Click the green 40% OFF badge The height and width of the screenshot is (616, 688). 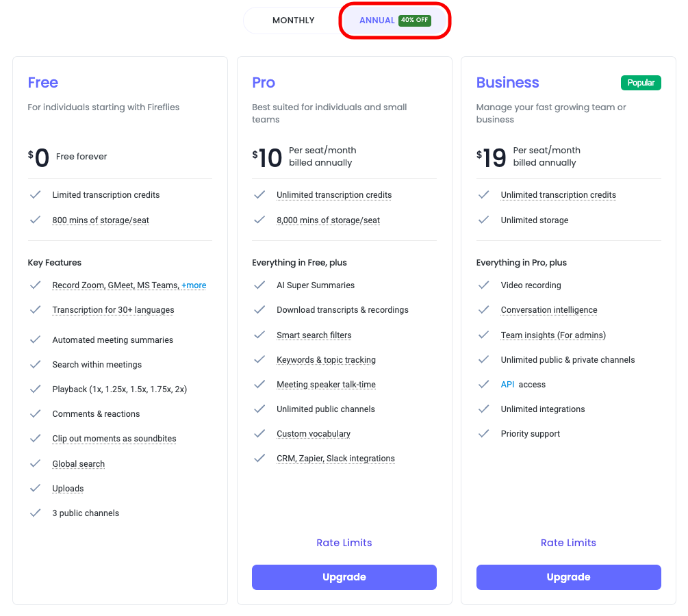(414, 20)
